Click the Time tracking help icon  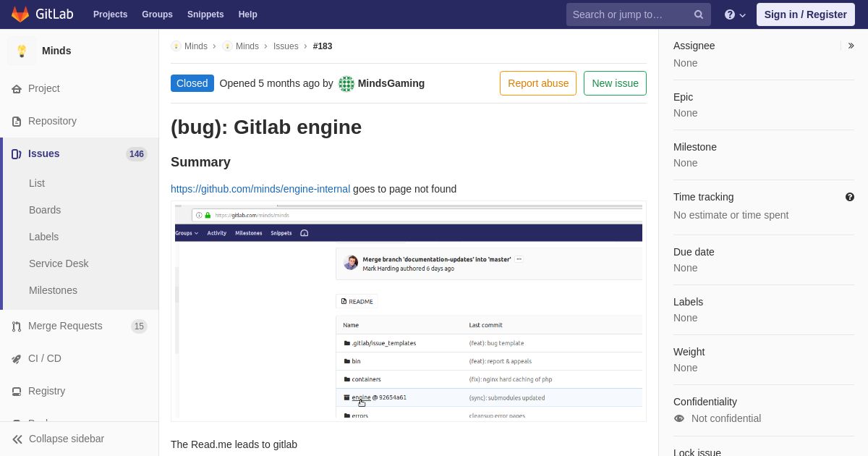pyautogui.click(x=850, y=197)
